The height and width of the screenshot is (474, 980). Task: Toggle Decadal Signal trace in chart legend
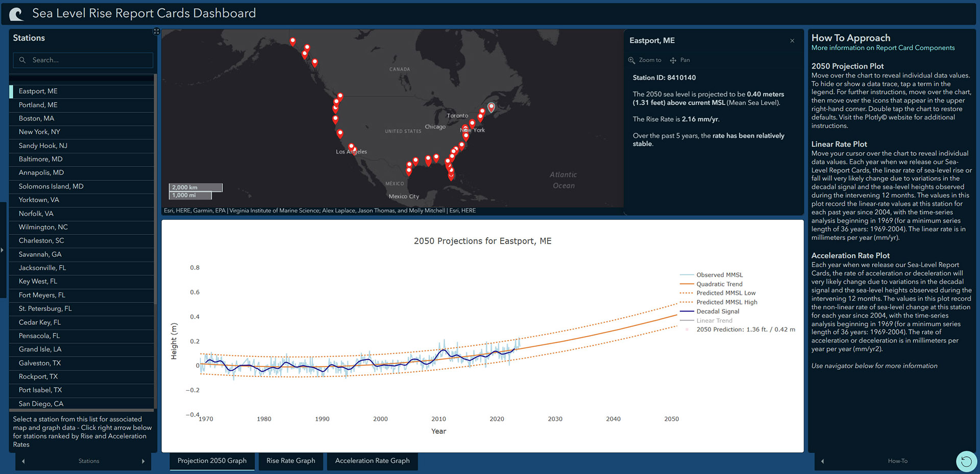point(717,312)
